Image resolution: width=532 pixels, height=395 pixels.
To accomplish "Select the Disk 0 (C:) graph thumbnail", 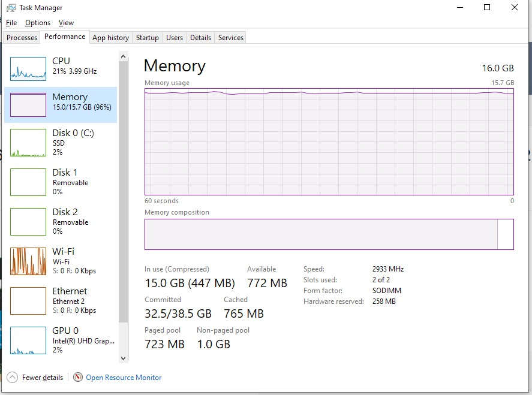I will 28,143.
